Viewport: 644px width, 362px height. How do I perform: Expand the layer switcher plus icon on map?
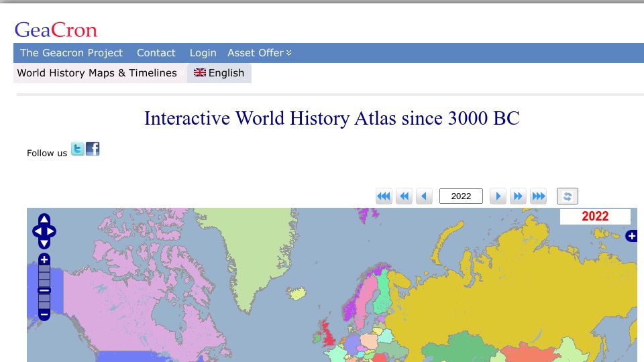click(632, 236)
